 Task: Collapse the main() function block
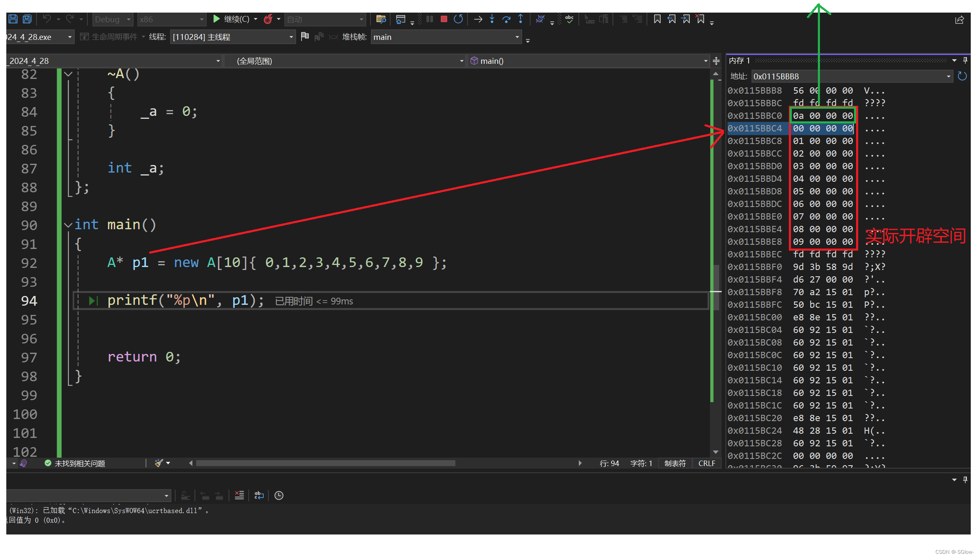point(68,225)
